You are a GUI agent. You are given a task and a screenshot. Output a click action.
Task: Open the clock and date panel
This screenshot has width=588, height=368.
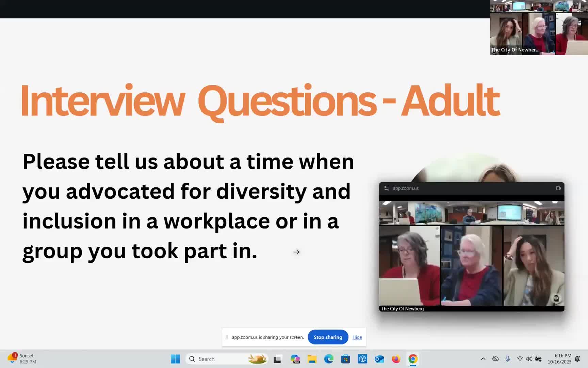[559, 359]
